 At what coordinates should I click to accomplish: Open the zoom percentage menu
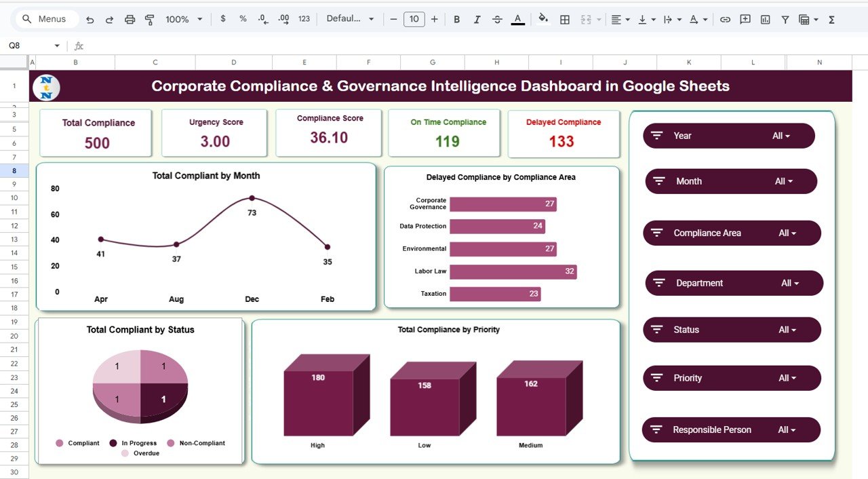click(182, 19)
